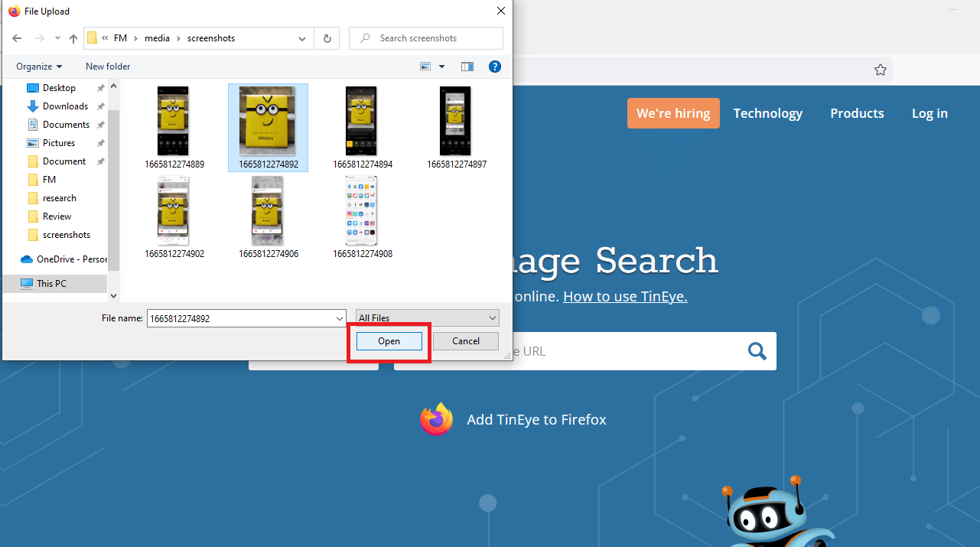Open the Organize menu

[x=39, y=67]
